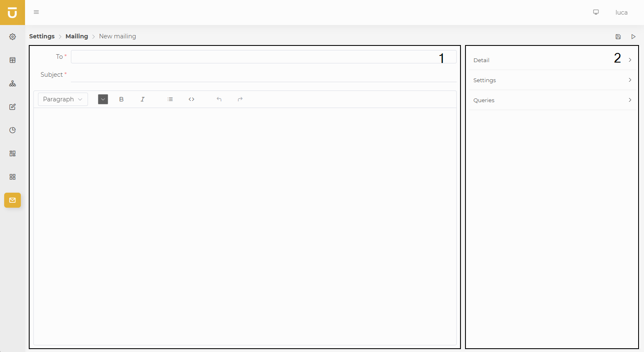Toggle the hamburger menu
Viewport: 644px width, 352px height.
tap(36, 12)
